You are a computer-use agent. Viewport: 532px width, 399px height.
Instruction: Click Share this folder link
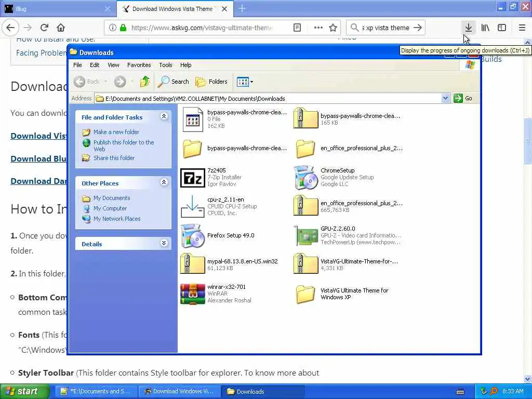[114, 158]
